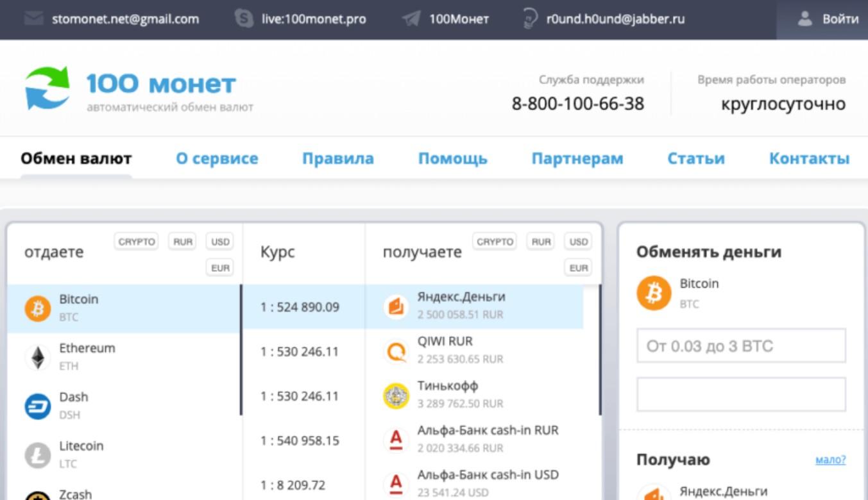Click the Ethereum diamond icon
The height and width of the screenshot is (500, 868).
click(38, 358)
